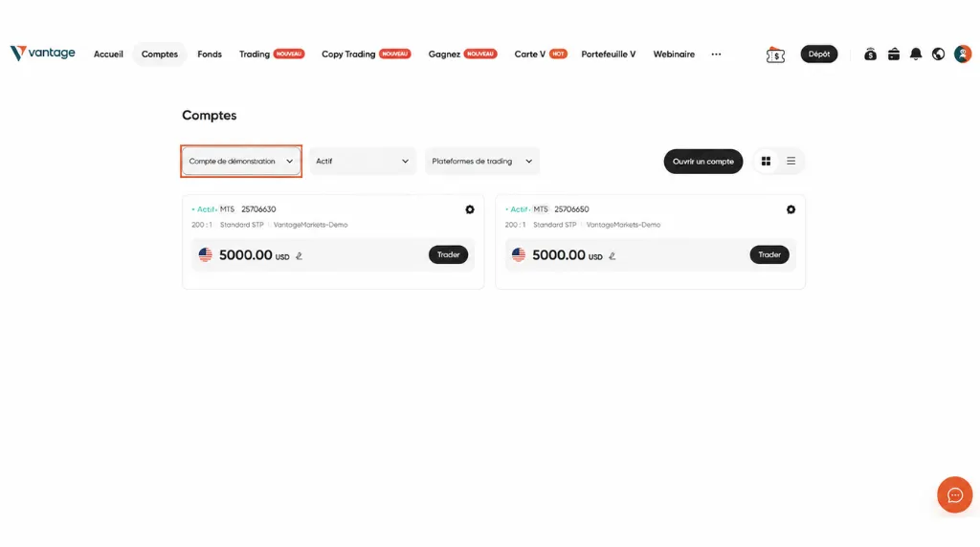Open the voucher coupon icon
980x547 pixels.
coord(775,55)
